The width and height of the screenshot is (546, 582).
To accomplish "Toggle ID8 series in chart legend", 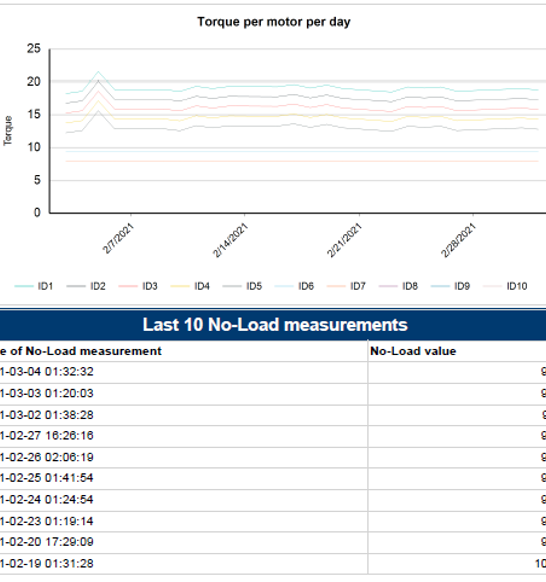I will coord(398,286).
